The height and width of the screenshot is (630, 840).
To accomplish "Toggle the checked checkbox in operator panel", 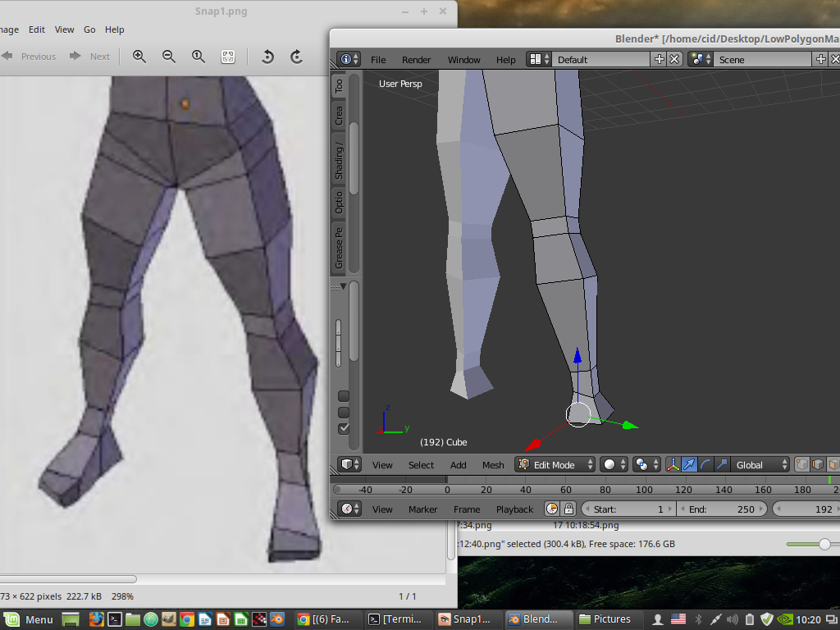I will point(344,428).
